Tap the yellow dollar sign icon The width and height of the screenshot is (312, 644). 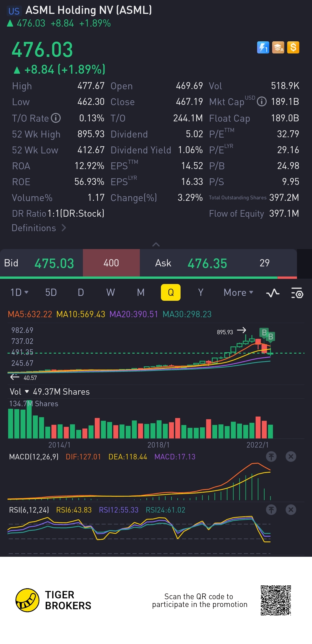click(x=293, y=47)
